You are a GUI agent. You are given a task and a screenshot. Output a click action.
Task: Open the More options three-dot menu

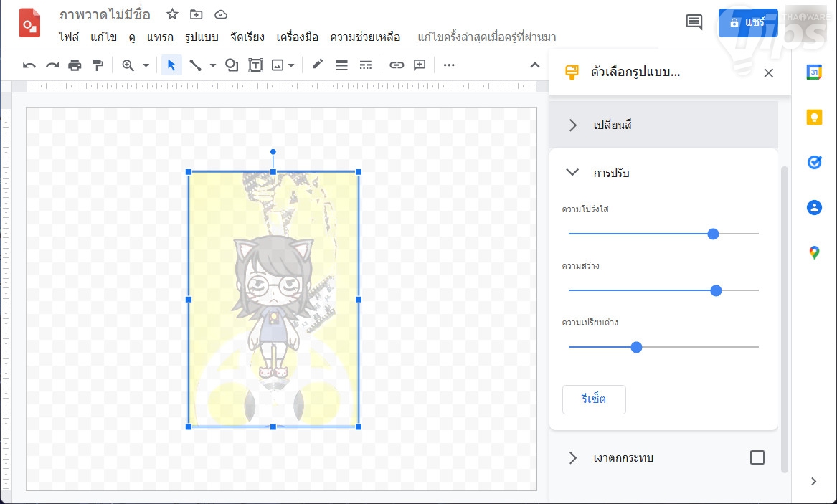449,65
